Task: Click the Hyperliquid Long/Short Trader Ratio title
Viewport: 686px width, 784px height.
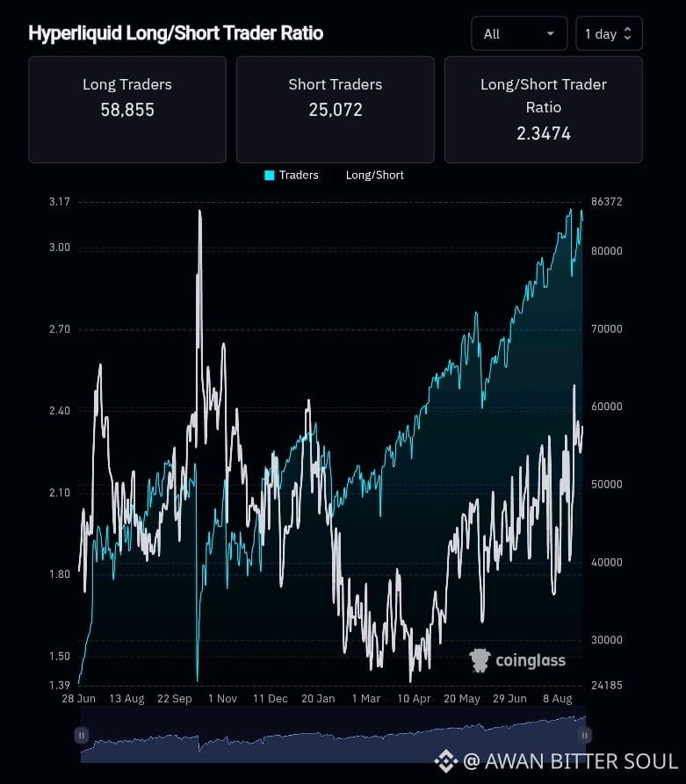Action: tap(176, 33)
